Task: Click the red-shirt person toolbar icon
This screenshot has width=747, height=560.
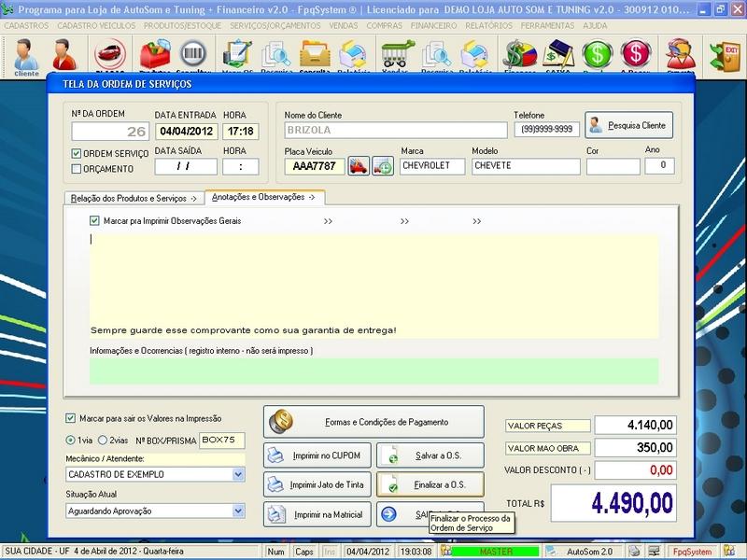Action: (64, 55)
